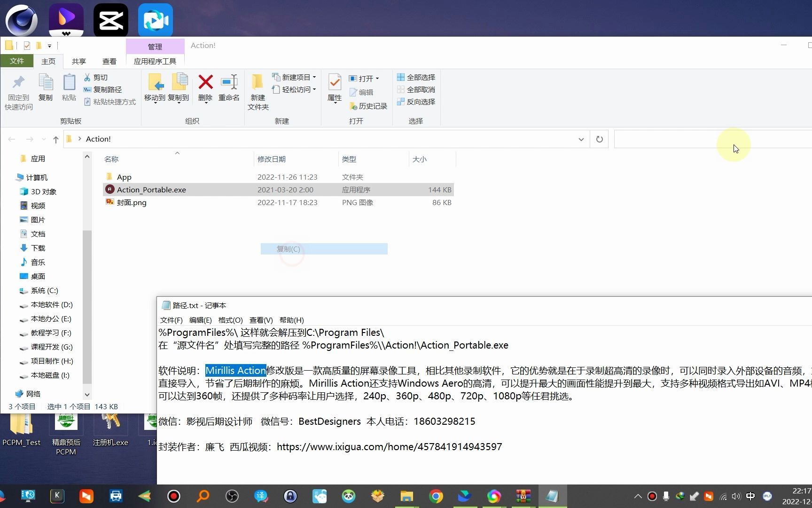Open CapCut desktop icon
The width and height of the screenshot is (812, 508).
click(x=111, y=20)
